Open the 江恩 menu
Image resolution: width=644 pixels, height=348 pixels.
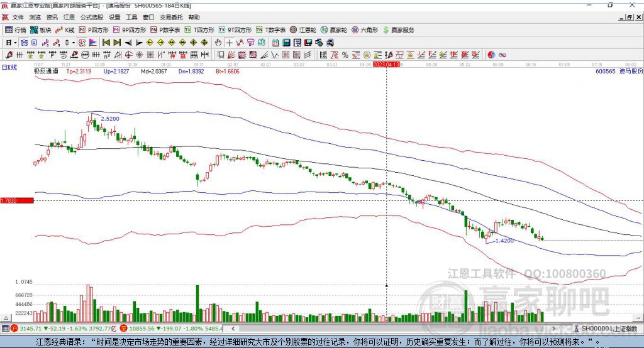point(69,17)
